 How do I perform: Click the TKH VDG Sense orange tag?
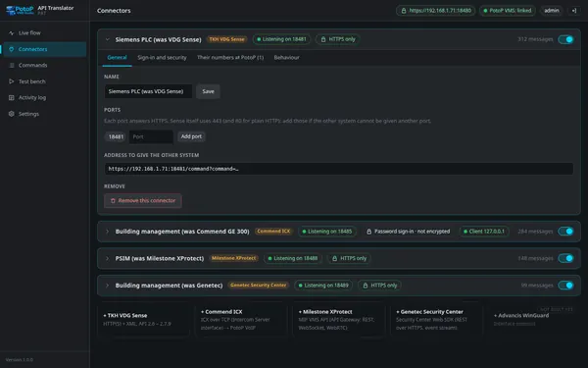tap(226, 39)
